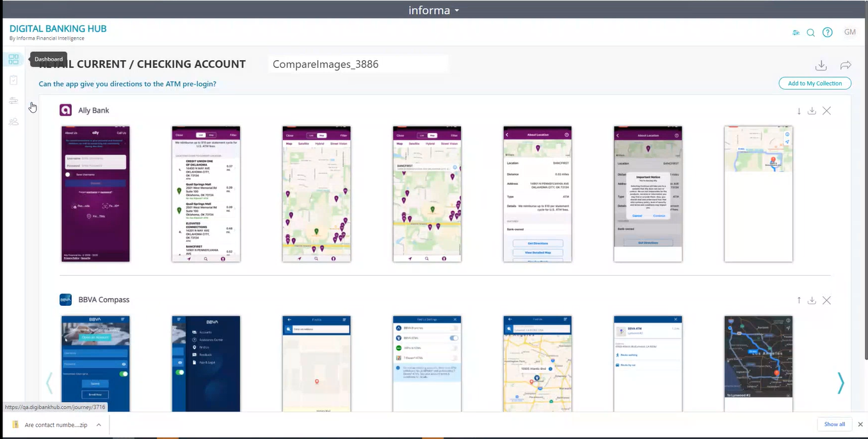The width and height of the screenshot is (868, 439).
Task: Remove the Ally Bank row
Action: pos(826,111)
